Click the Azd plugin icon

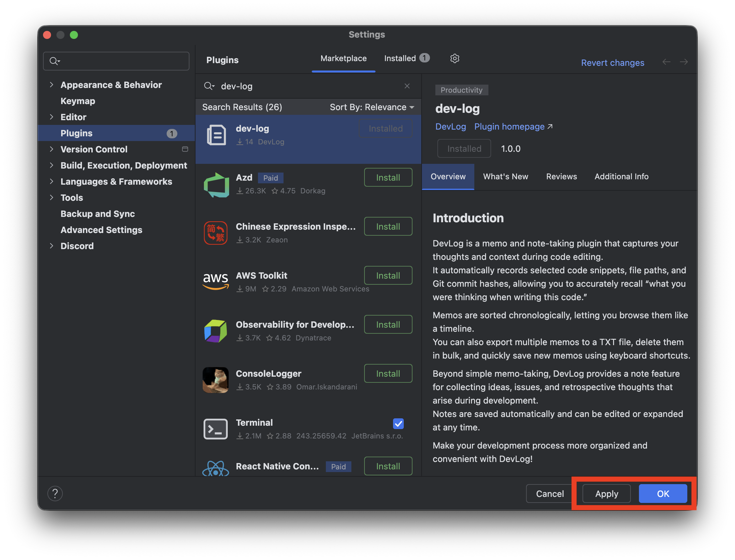click(216, 184)
